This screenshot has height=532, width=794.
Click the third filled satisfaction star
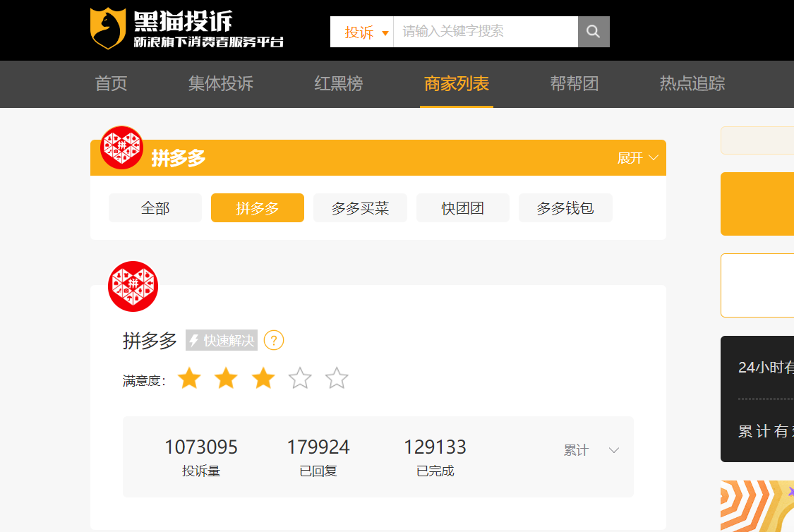click(x=263, y=378)
